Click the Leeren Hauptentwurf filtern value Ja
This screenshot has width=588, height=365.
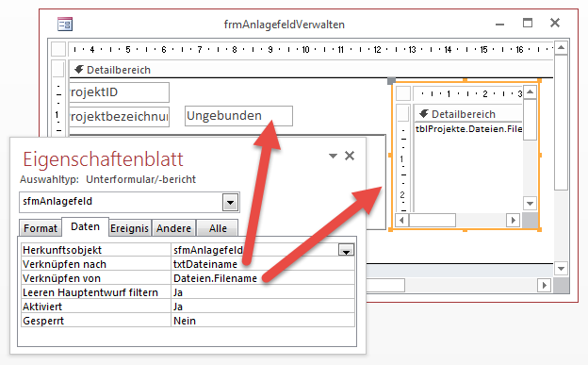point(178,292)
